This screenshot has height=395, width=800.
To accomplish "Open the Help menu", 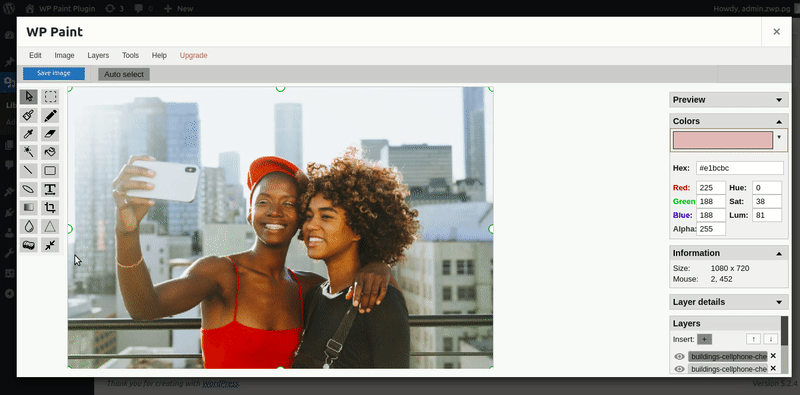I will tap(159, 55).
